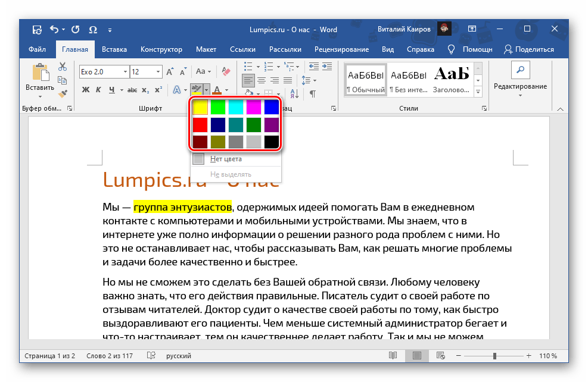Toggle subscript x₂ formatting
588x382 pixels.
pos(145,90)
